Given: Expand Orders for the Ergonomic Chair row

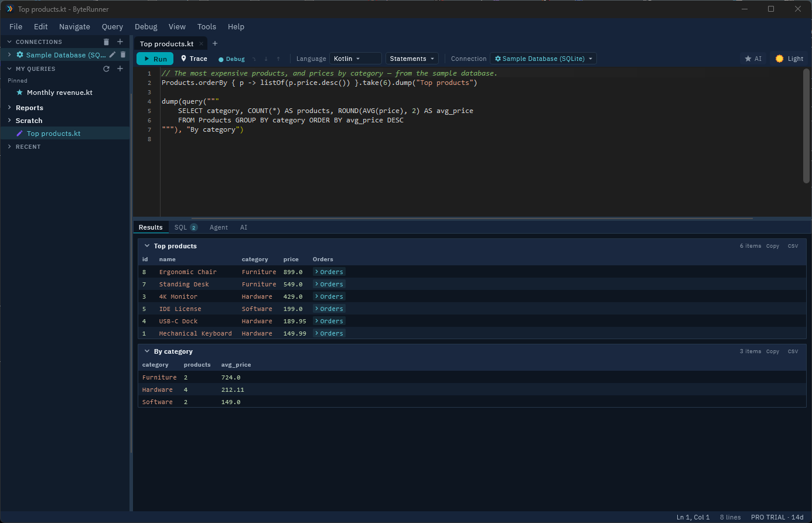Looking at the screenshot, I should [x=329, y=272].
